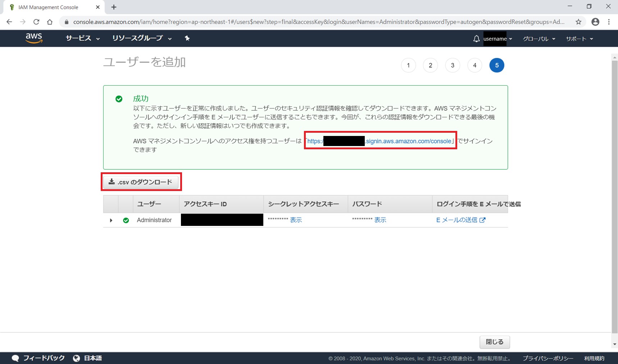
Task: Reload the page with refresh icon
Action: coord(36,22)
